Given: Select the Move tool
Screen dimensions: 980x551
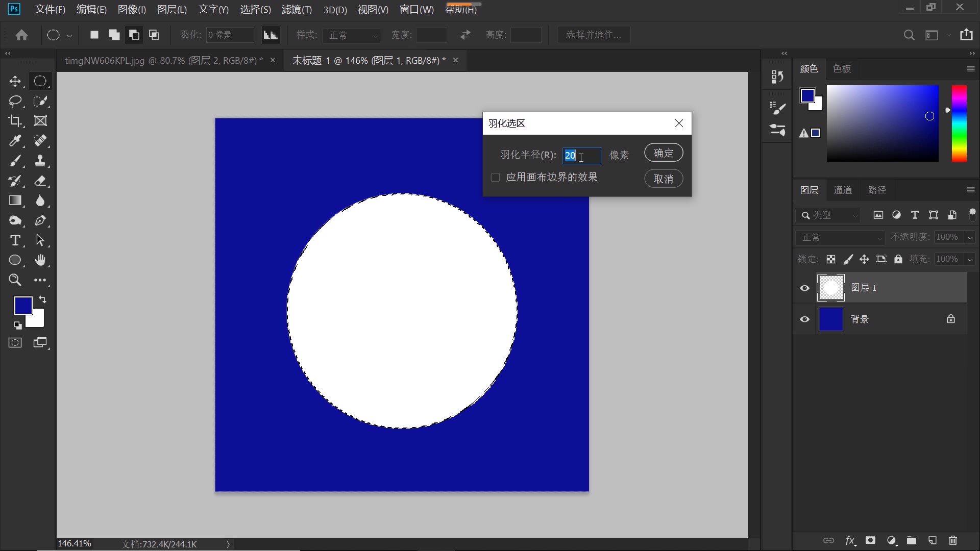Looking at the screenshot, I should click(15, 82).
